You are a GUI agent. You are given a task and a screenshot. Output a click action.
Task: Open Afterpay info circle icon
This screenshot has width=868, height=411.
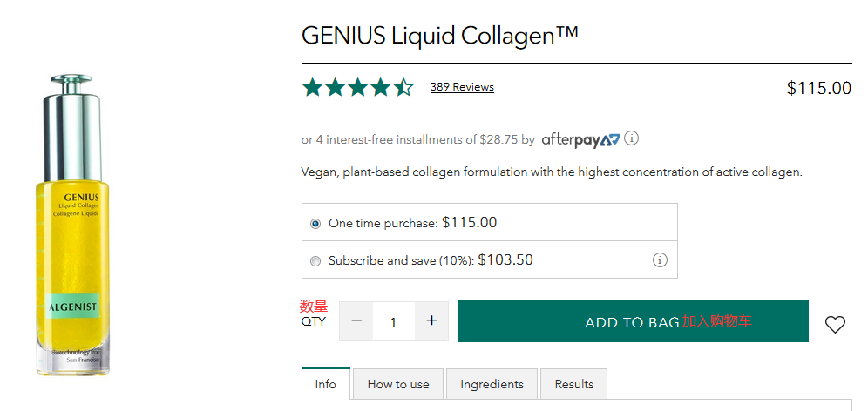click(x=632, y=138)
